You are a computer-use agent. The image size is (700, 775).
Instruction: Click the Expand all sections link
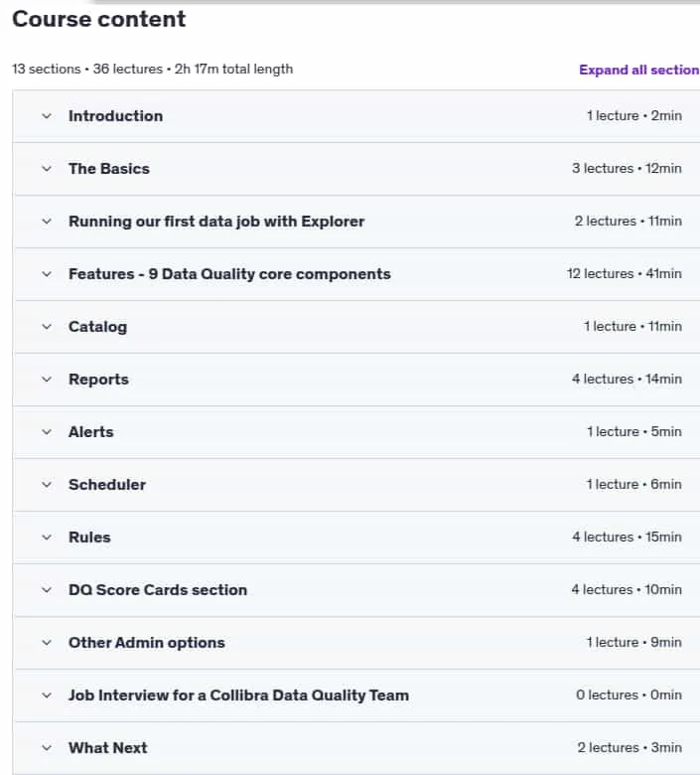pyautogui.click(x=639, y=70)
